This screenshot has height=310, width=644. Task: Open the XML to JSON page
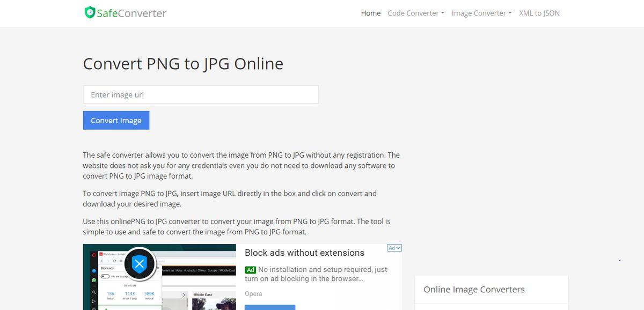(x=539, y=13)
